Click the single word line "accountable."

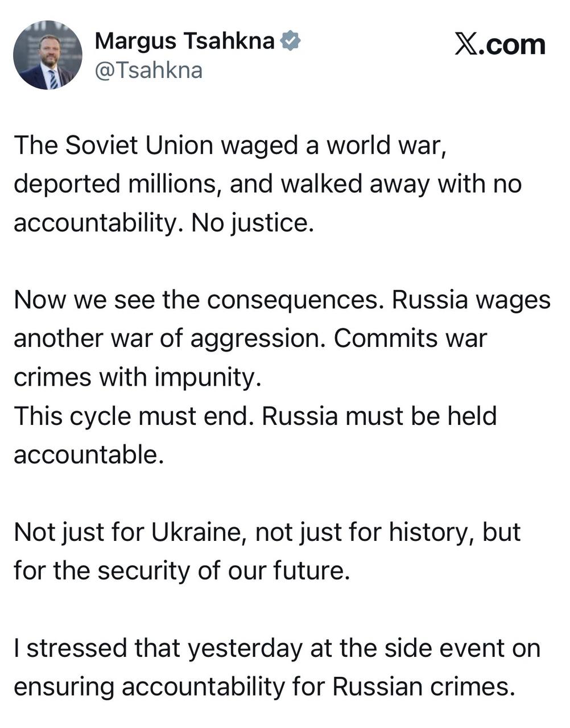pyautogui.click(x=89, y=455)
